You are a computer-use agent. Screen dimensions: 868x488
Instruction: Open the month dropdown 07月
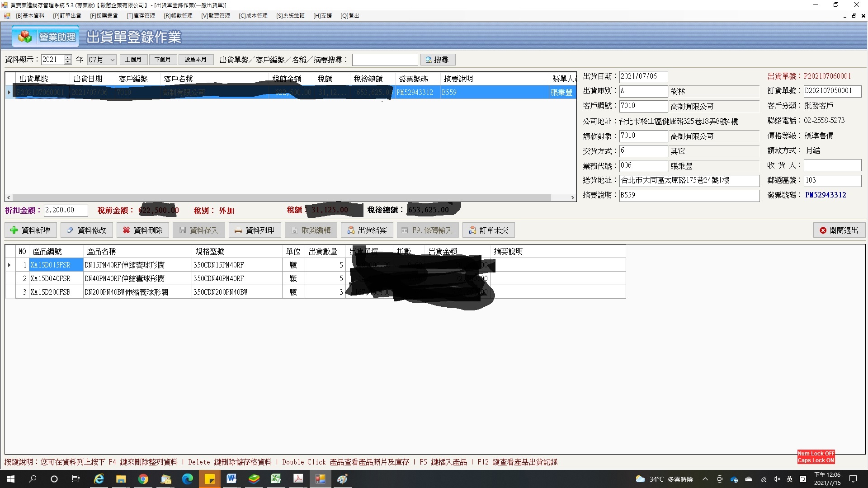pos(102,60)
